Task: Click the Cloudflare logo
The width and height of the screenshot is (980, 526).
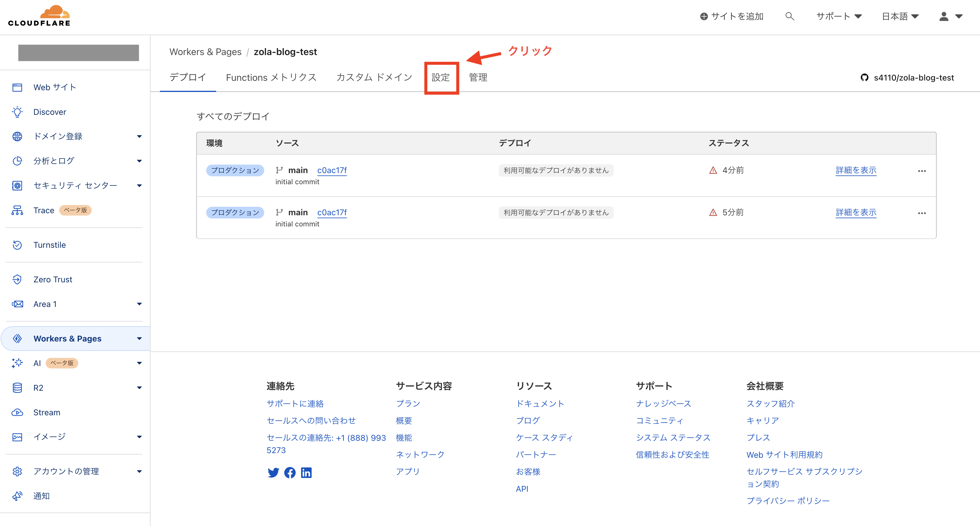Action: [x=40, y=16]
